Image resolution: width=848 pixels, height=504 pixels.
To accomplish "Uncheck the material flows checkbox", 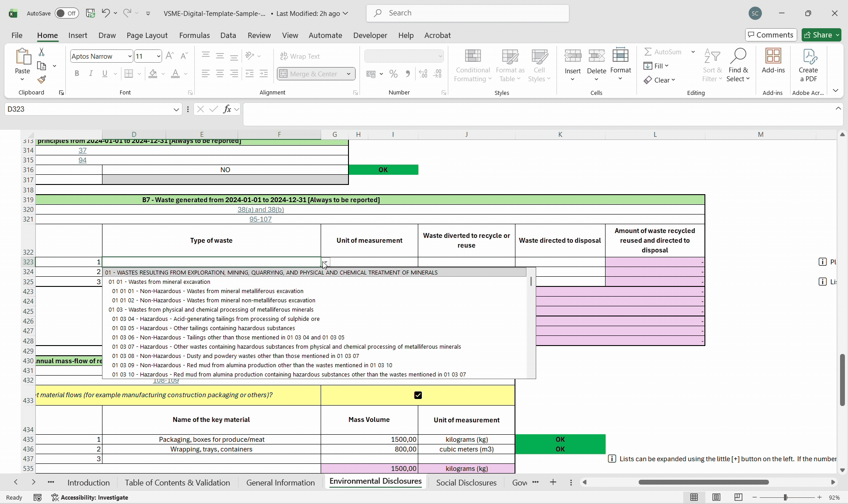I will click(x=418, y=395).
